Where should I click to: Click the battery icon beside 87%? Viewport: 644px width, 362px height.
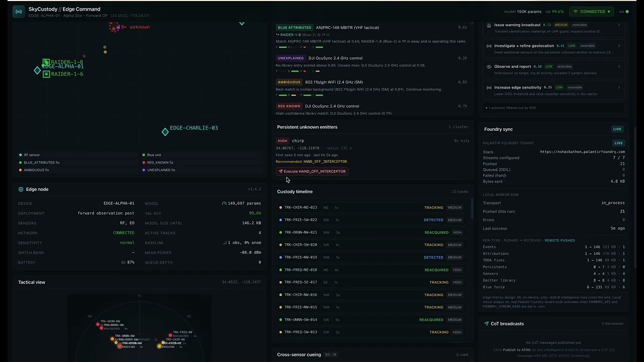124,262
